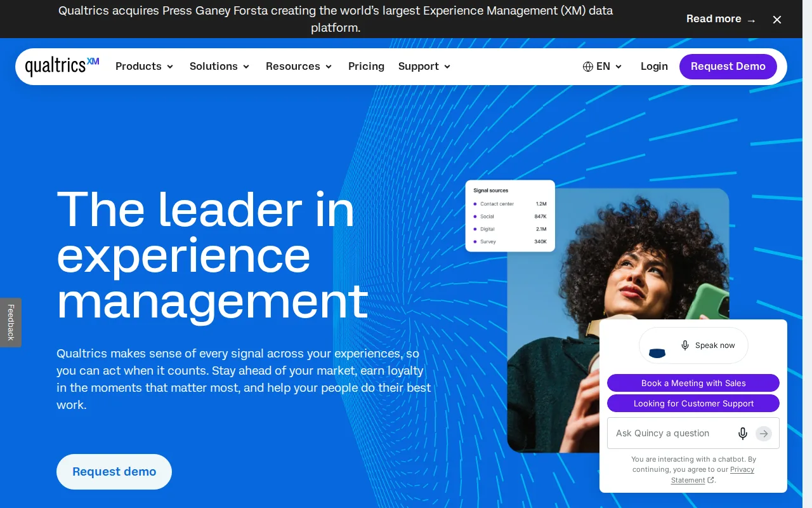
Task: Click the globe language icon
Action: pyautogui.click(x=588, y=67)
